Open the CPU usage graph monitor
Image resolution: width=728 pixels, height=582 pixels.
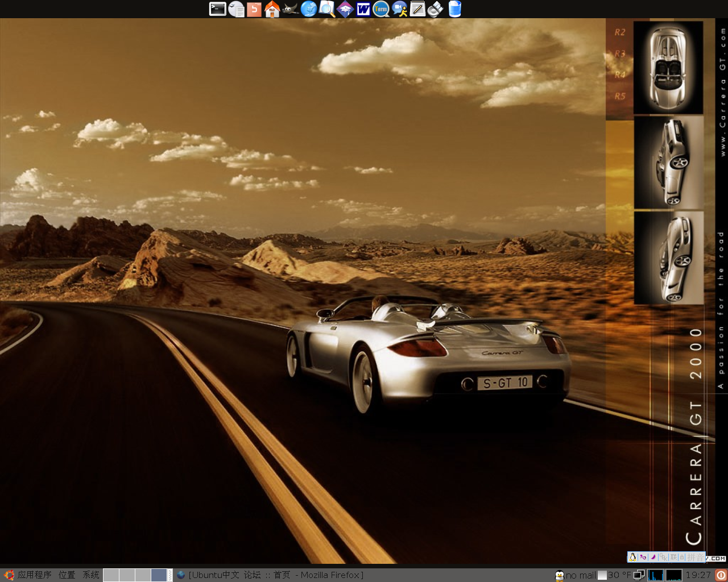click(656, 575)
